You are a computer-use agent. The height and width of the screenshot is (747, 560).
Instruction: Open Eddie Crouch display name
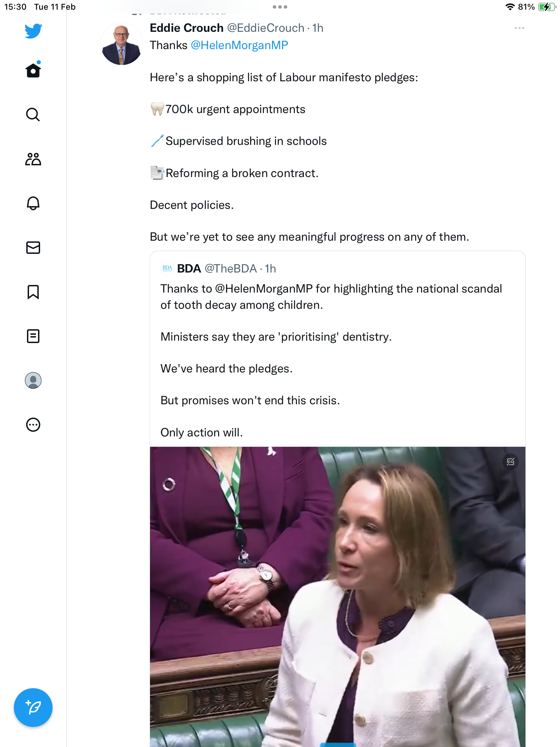pos(187,28)
